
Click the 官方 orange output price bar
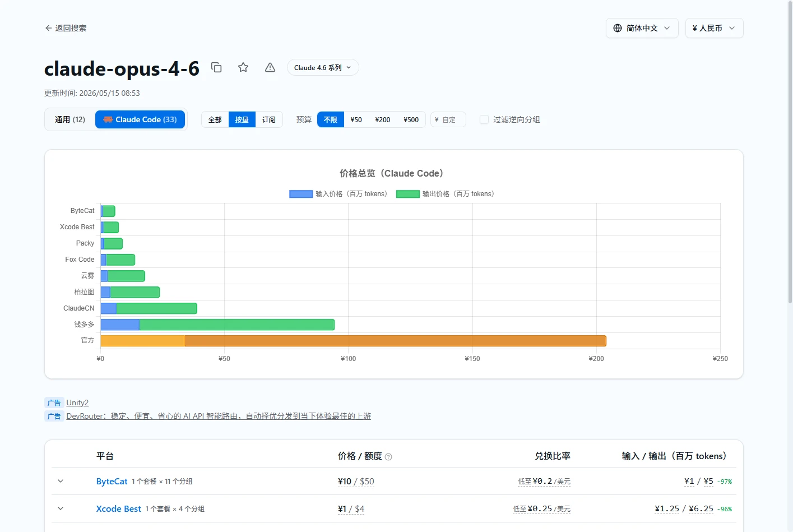tap(396, 341)
